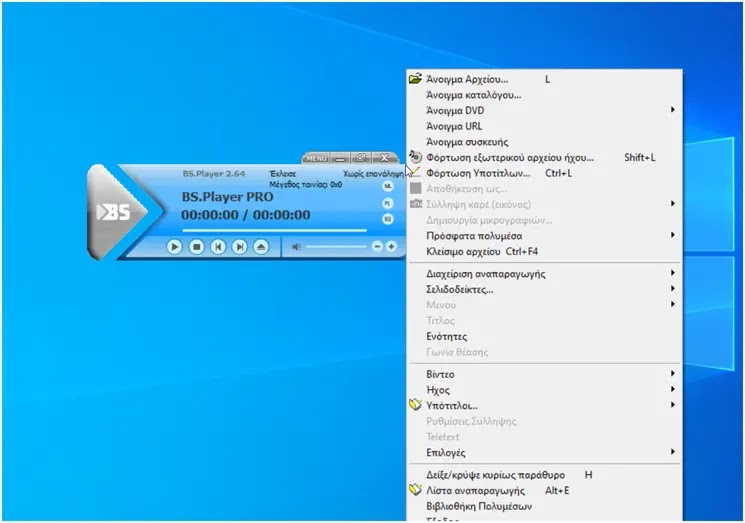Click the Next track button
The image size is (745, 523).
tap(239, 247)
